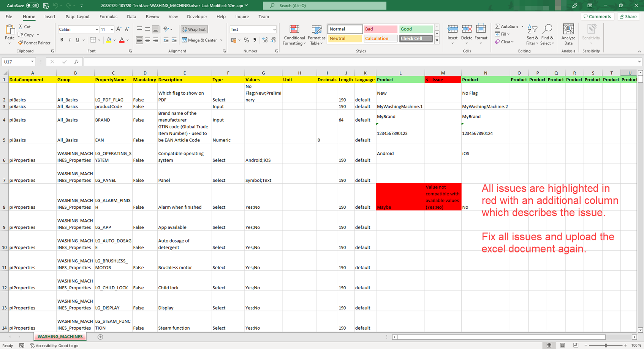Click the yellow fill color button
644x349 pixels.
(x=109, y=40)
